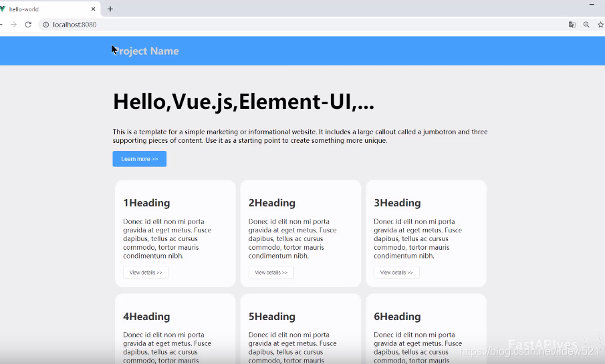Click the 4Heading card title
The image size is (605, 364).
point(146,317)
